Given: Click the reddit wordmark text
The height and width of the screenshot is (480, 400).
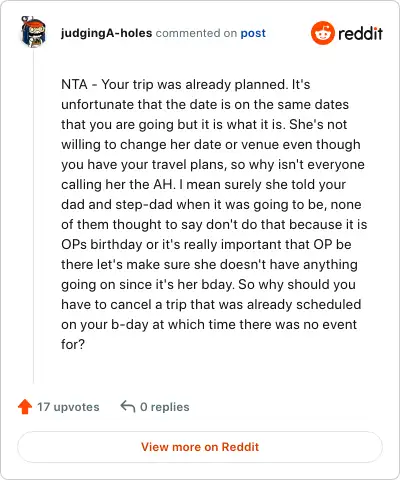Looking at the screenshot, I should pyautogui.click(x=360, y=33).
